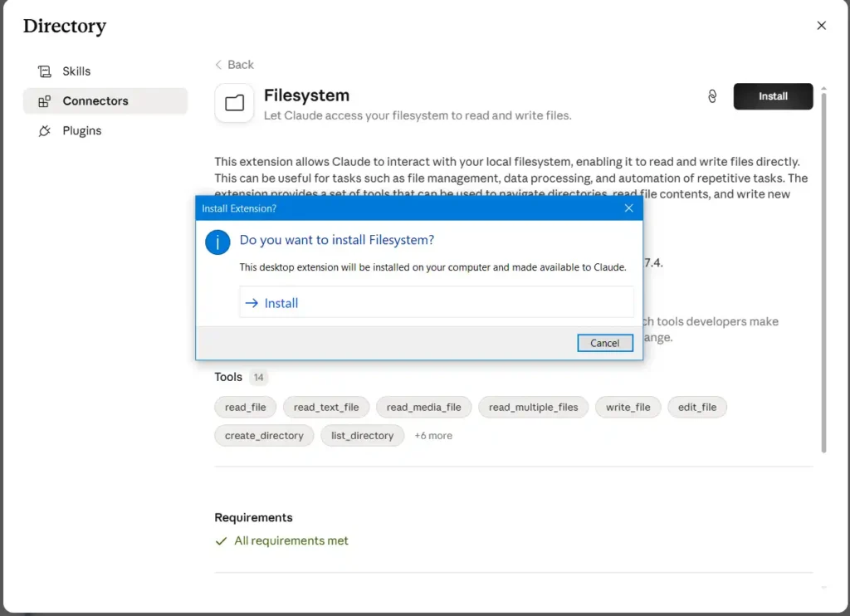Close the Directory window

821,26
